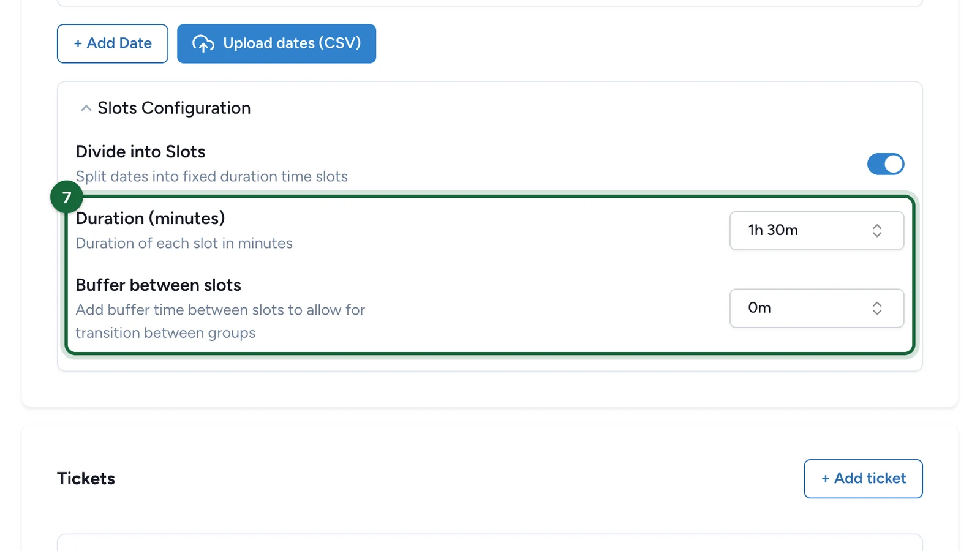Image resolution: width=980 pixels, height=551 pixels.
Task: Collapse Slots Configuration with the chevron
Action: tap(86, 108)
